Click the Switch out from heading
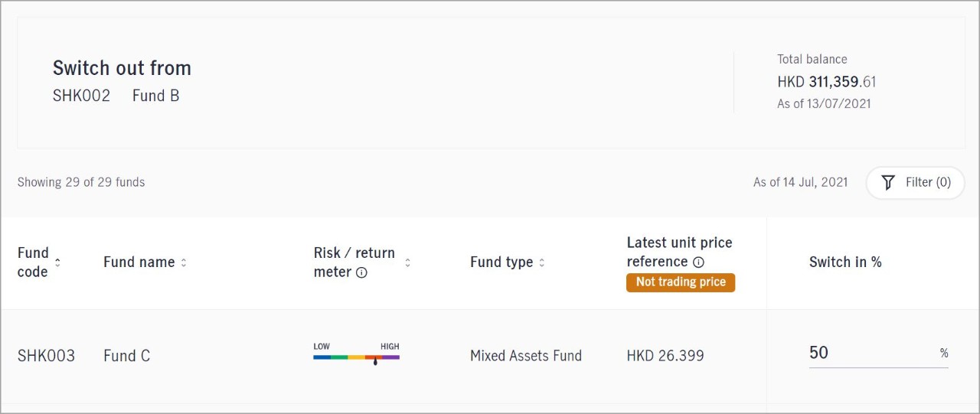980x414 pixels. [x=122, y=68]
